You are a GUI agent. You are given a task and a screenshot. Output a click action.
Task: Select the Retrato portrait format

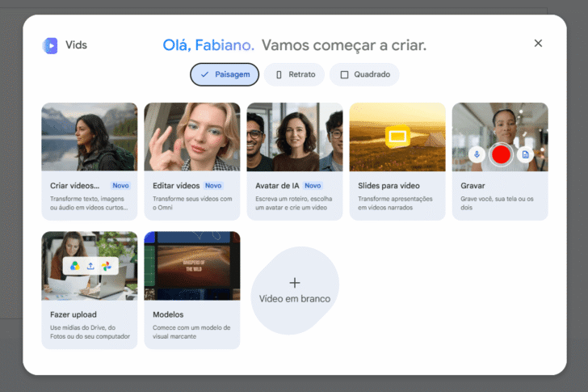[x=294, y=74]
